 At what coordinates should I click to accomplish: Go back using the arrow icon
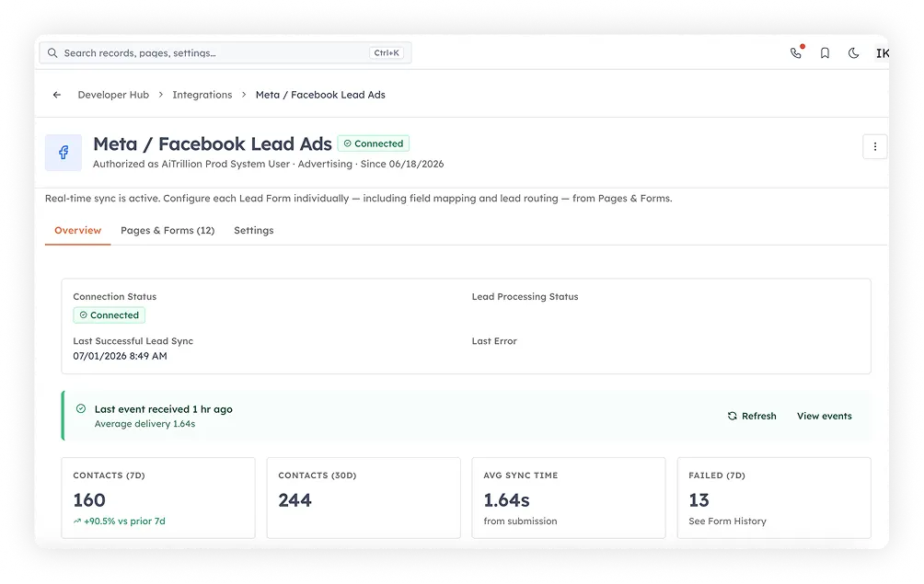(x=56, y=95)
